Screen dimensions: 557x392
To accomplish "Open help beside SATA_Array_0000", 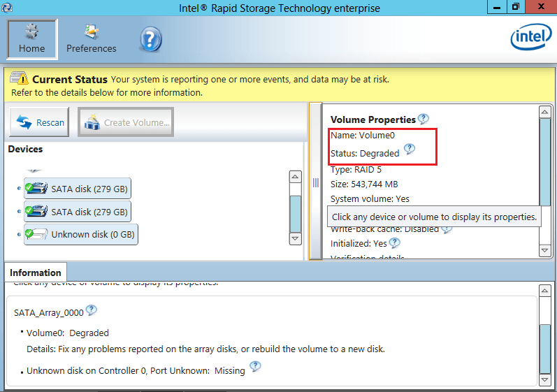I will (92, 310).
